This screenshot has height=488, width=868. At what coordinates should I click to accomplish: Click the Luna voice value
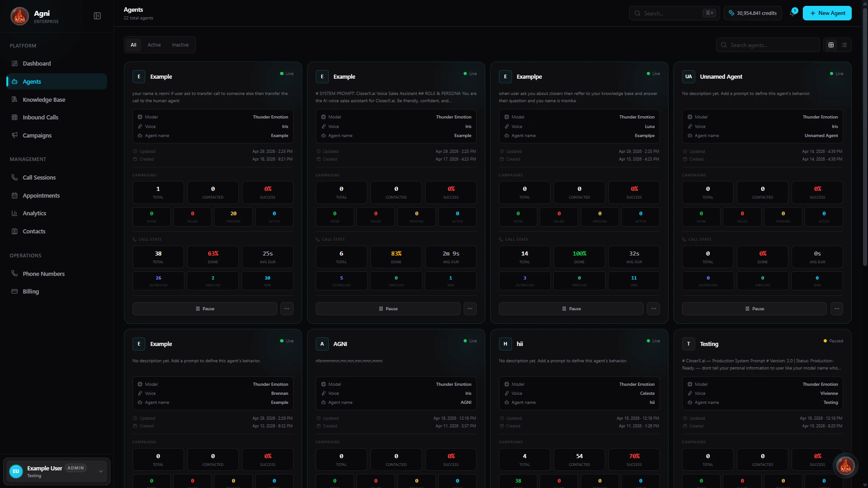[650, 127]
